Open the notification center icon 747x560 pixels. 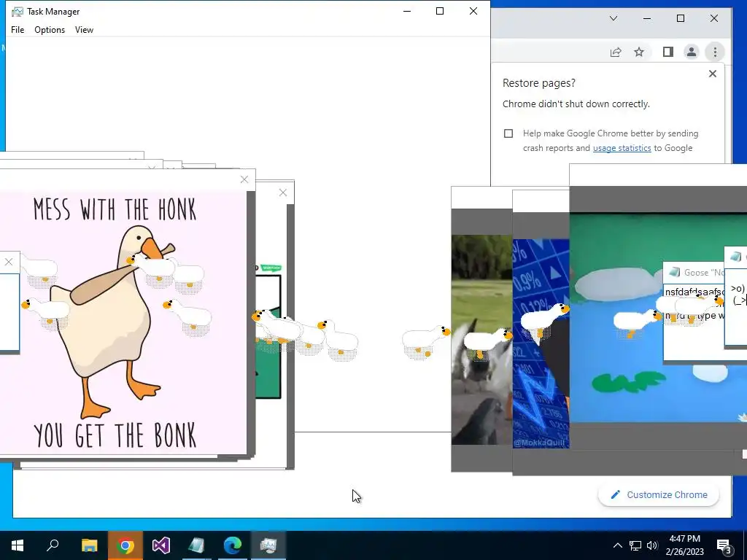click(x=724, y=546)
